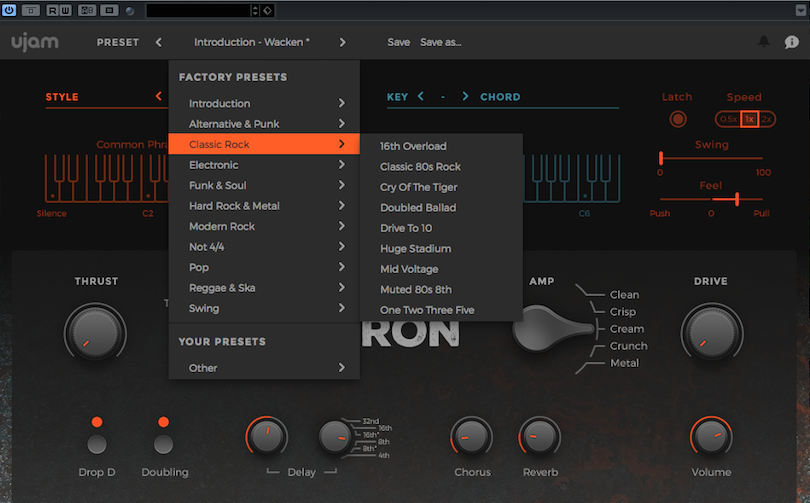The width and height of the screenshot is (810, 503).
Task: Click the Save as... button
Action: point(441,42)
